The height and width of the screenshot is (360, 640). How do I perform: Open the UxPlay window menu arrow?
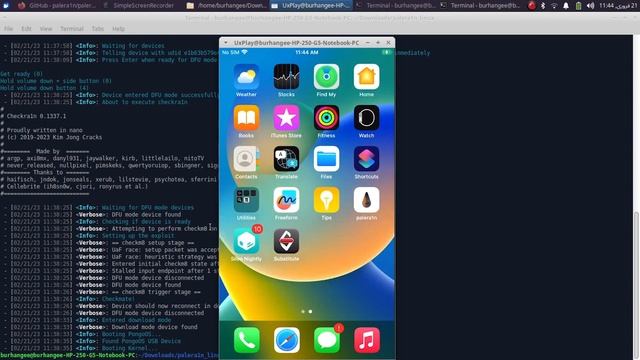click(x=225, y=42)
